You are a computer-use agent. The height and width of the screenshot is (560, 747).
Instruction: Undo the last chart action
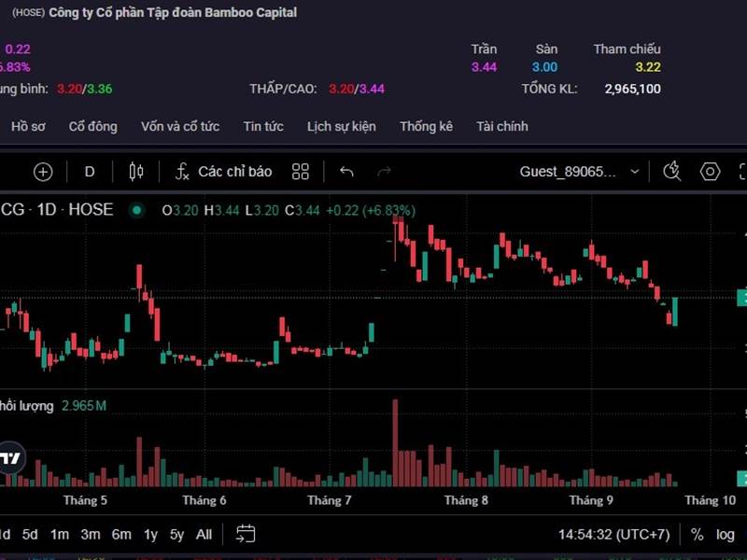coord(346,172)
